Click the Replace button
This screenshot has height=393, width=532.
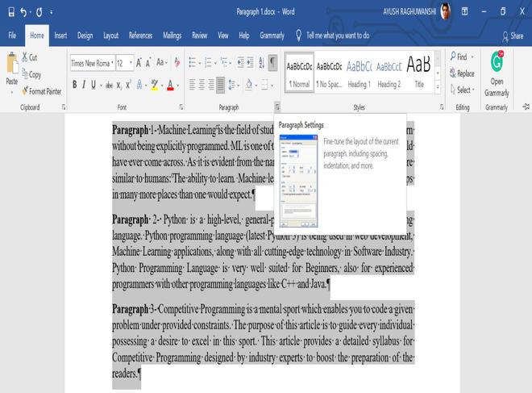coord(462,73)
